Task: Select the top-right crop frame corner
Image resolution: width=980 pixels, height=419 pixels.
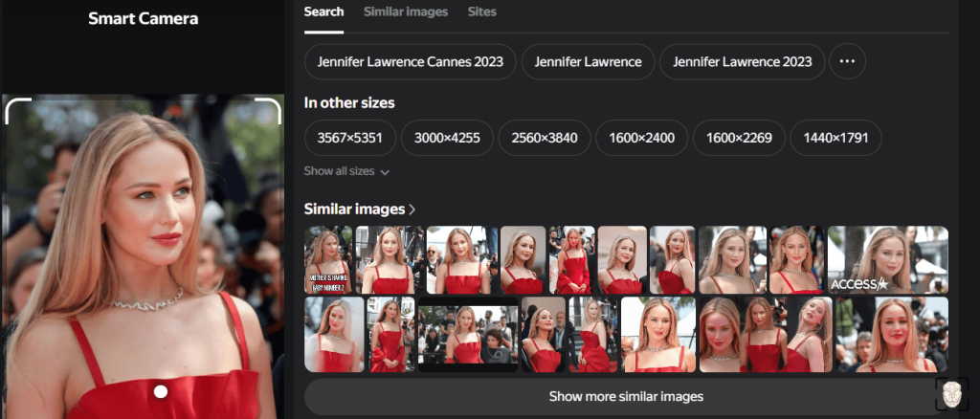Action: click(x=269, y=111)
